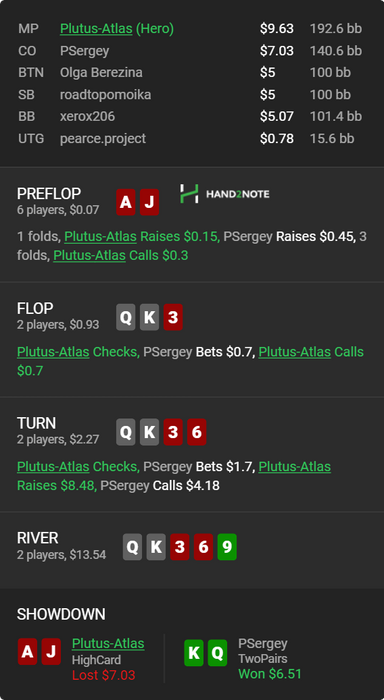The image size is (384, 700).
Task: Open the Plutus-Atlas (Hero) link in the player list
Action: [x=117, y=29]
